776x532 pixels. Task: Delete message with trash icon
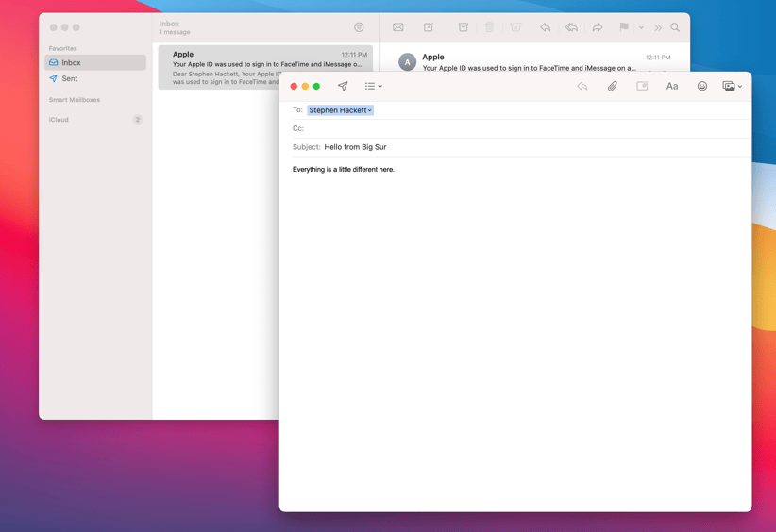489,27
